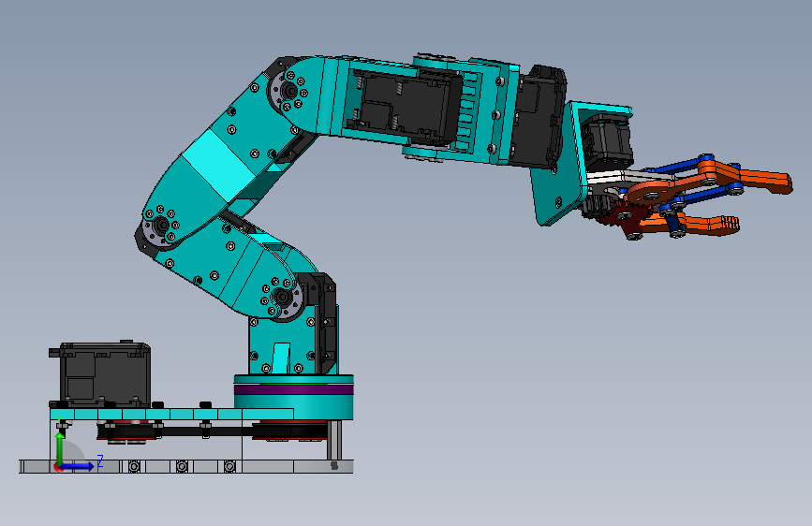Click the blue Z axis arrow of triad
The image size is (812, 526).
(79, 466)
